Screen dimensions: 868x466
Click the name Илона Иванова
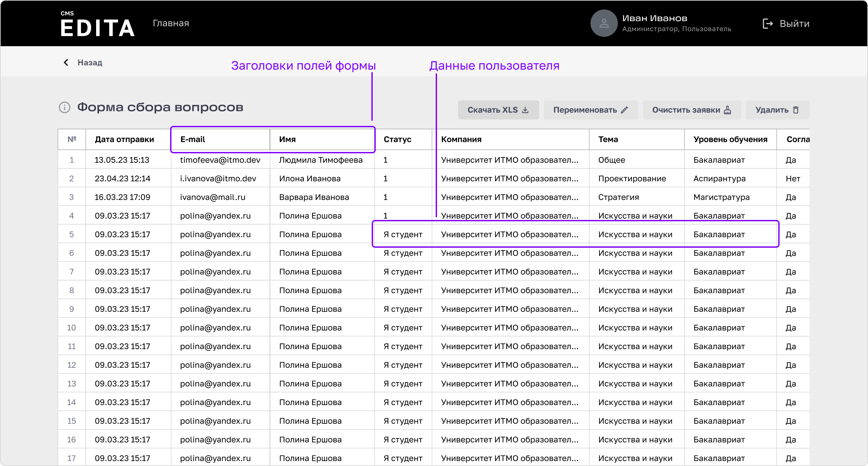tap(310, 178)
